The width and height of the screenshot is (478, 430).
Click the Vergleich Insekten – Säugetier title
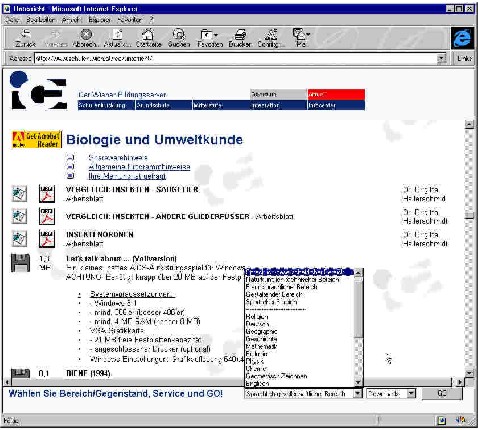click(132, 189)
